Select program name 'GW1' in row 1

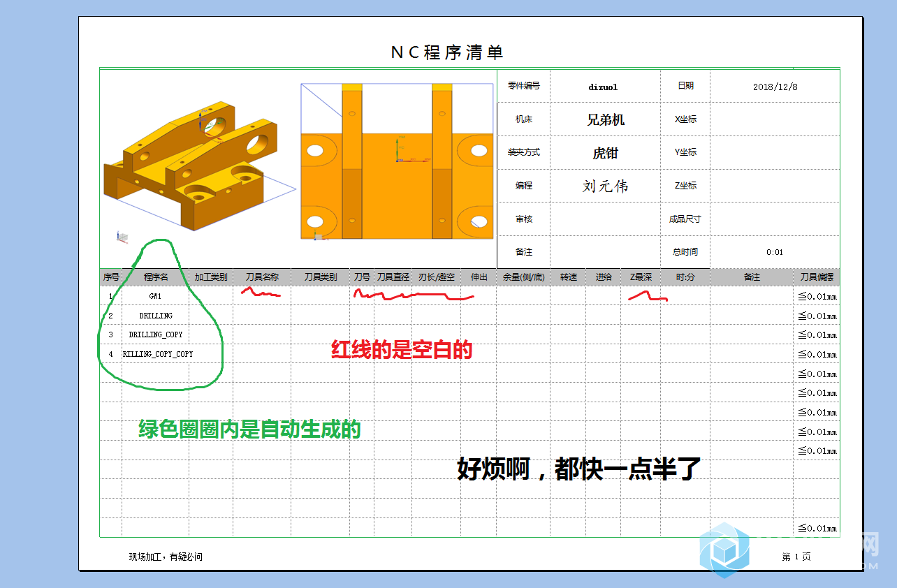pos(156,296)
